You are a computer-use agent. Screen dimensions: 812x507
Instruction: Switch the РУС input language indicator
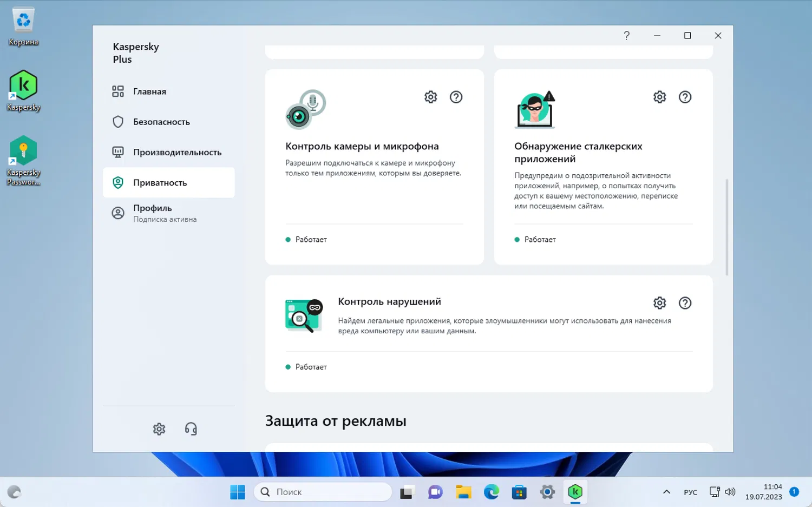click(x=691, y=492)
